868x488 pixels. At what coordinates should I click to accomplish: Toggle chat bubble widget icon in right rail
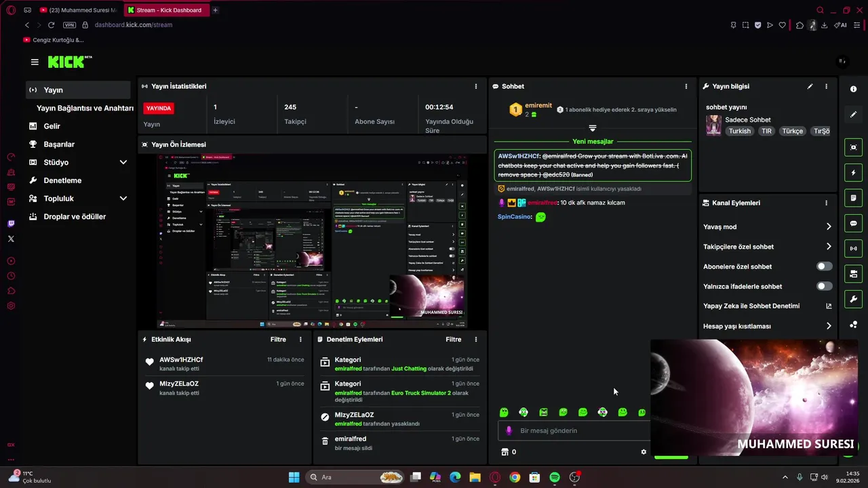point(853,223)
